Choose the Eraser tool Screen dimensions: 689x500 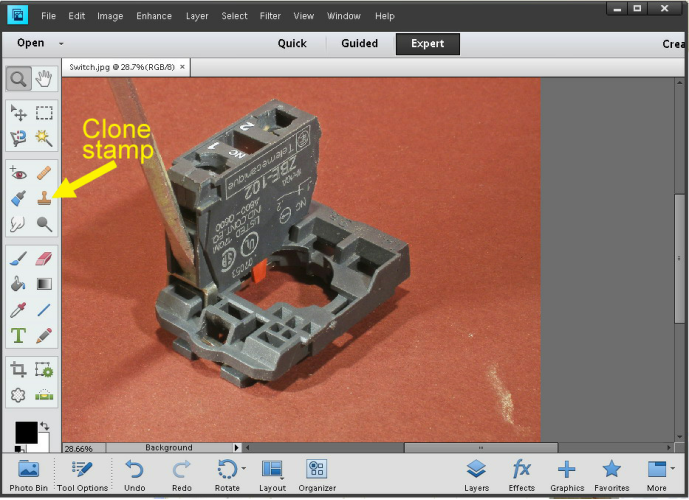pos(44,258)
